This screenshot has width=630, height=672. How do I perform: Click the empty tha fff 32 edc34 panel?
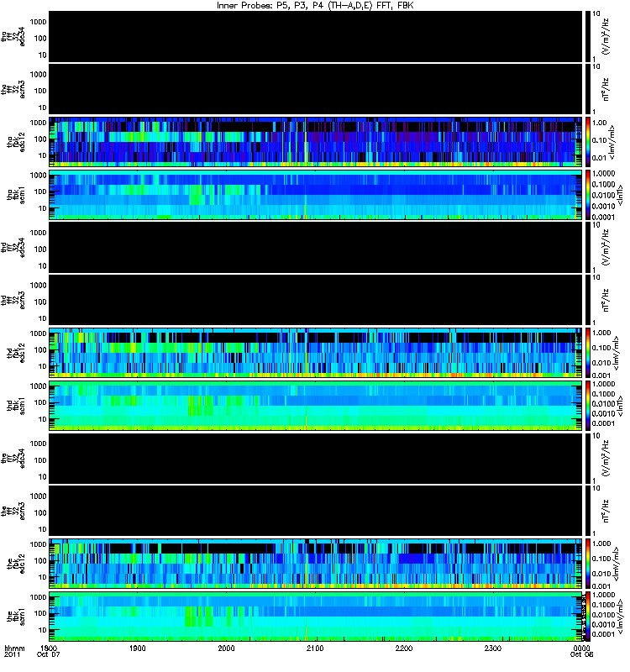click(x=316, y=36)
